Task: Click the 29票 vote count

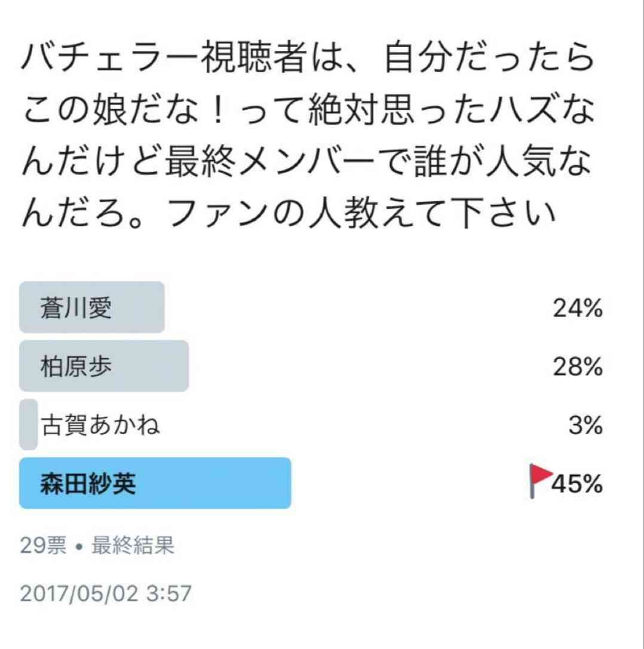Action: coord(43,545)
